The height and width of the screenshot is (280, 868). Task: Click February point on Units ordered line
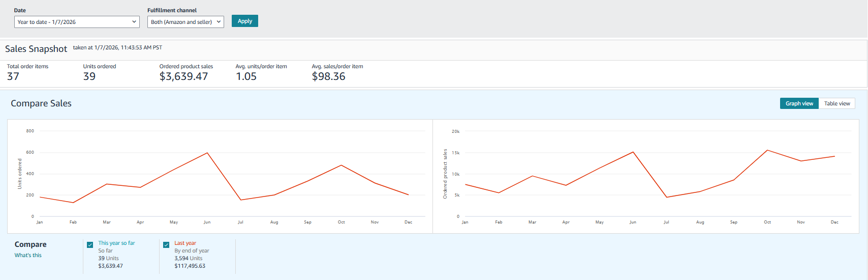coord(73,203)
